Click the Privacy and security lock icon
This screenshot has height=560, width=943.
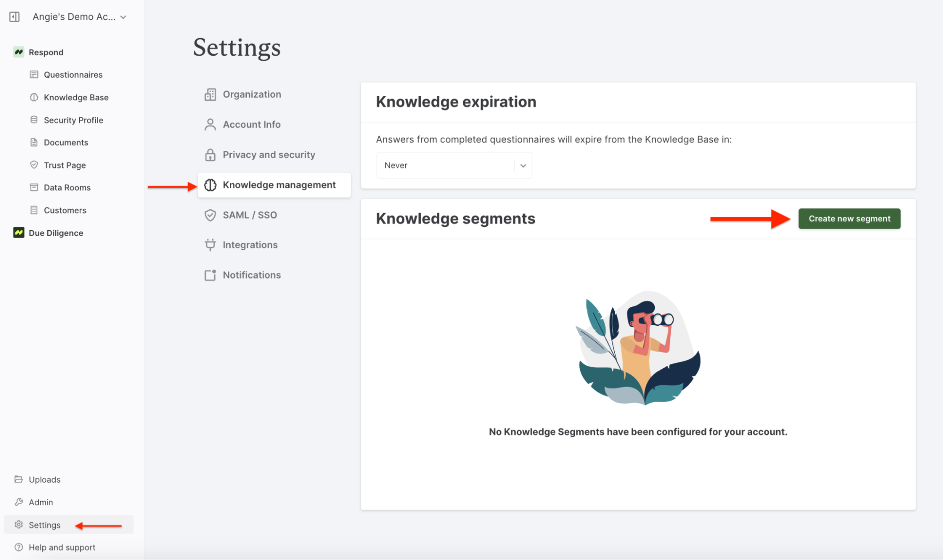pyautogui.click(x=210, y=155)
